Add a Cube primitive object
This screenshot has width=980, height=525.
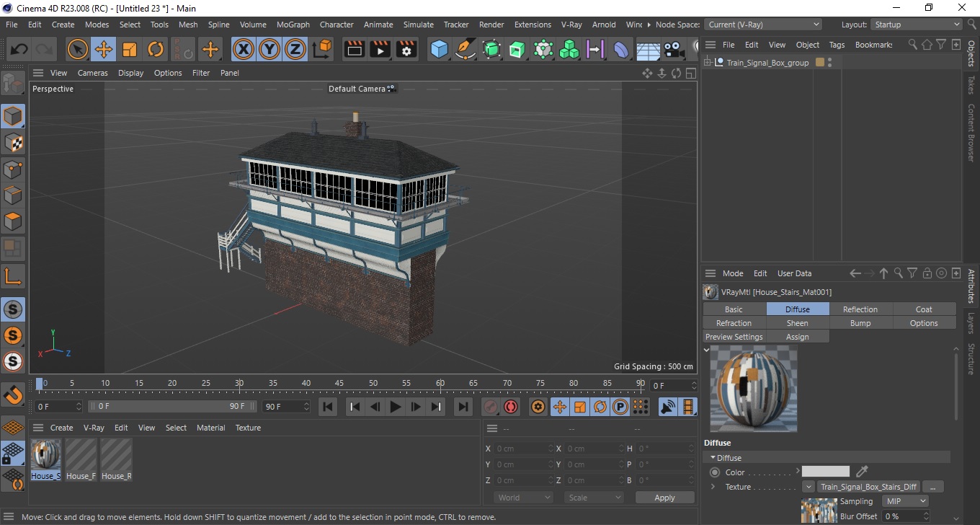click(x=439, y=50)
